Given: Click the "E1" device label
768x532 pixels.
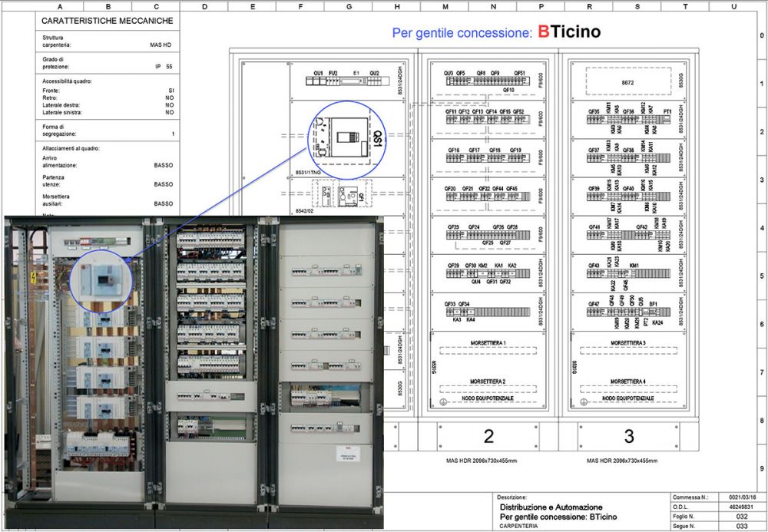Looking at the screenshot, I should click(x=356, y=74).
